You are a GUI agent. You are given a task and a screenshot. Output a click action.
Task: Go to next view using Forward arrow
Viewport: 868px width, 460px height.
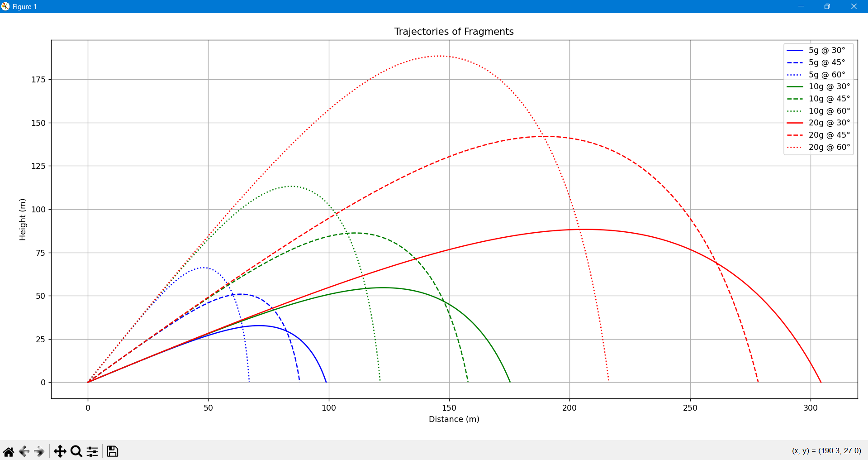click(40, 451)
